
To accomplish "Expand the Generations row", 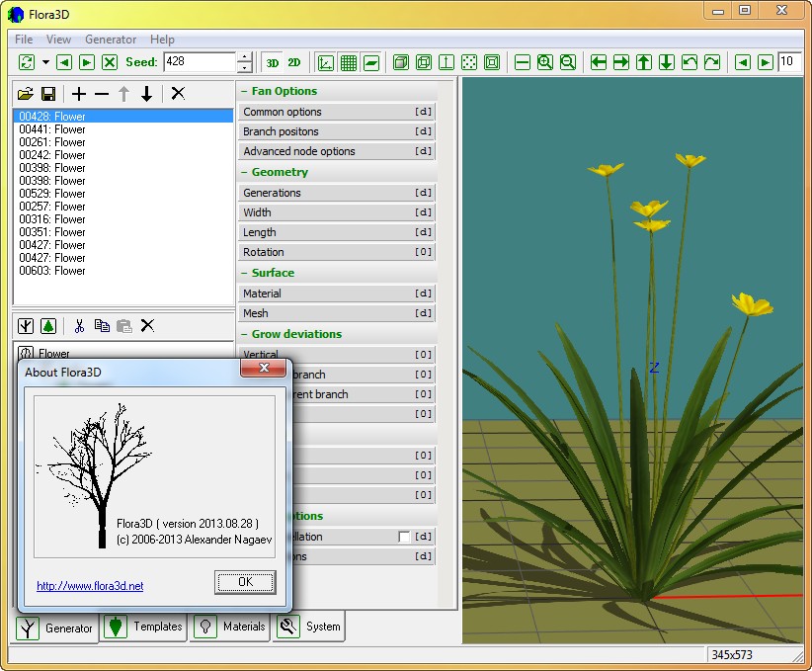I will [x=336, y=193].
